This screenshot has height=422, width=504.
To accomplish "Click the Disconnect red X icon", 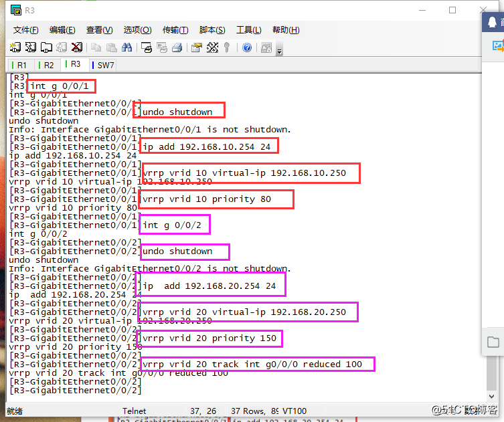I will point(77,47).
